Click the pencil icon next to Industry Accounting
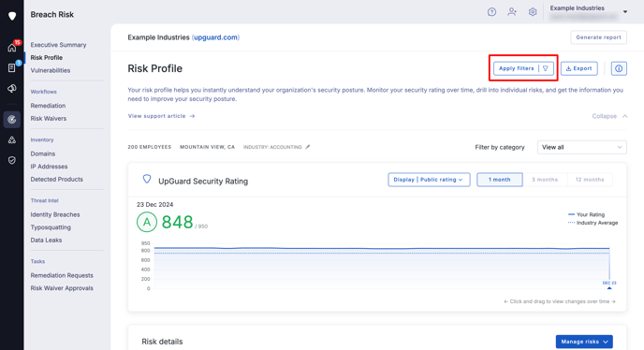This screenshot has width=644, height=350. (x=308, y=147)
